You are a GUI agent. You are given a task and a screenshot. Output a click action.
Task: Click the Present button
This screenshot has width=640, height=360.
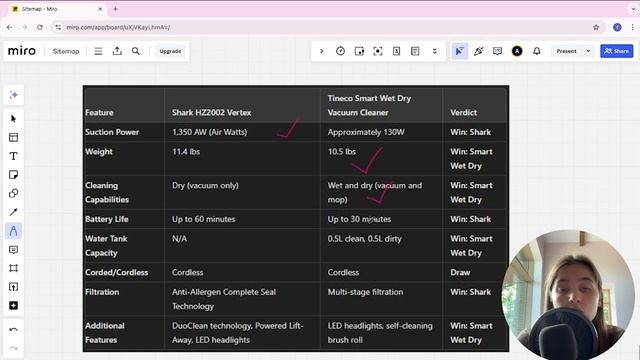tap(567, 51)
